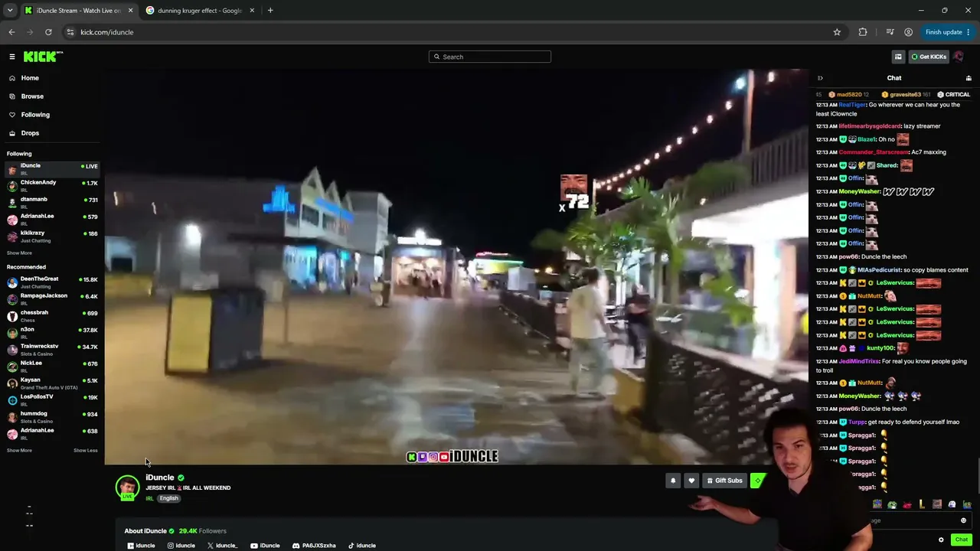Screen dimensions: 980x551
Task: Bookmark this page with the star icon
Action: tap(837, 32)
